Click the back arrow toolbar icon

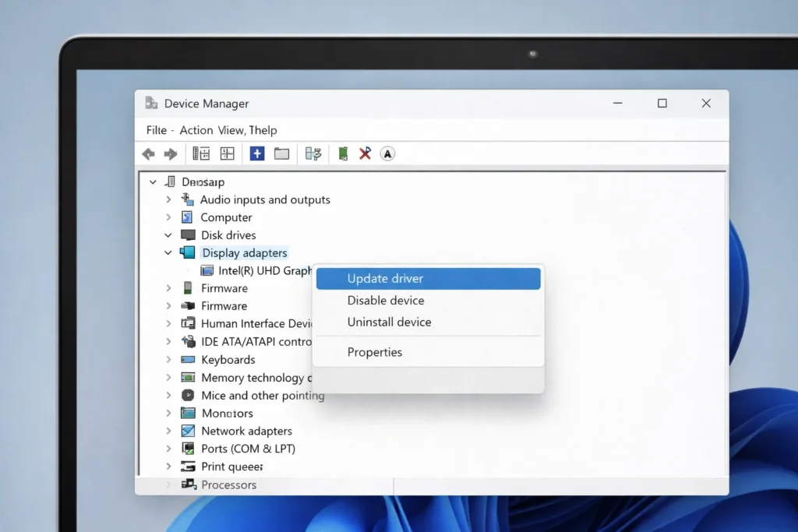[x=148, y=154]
